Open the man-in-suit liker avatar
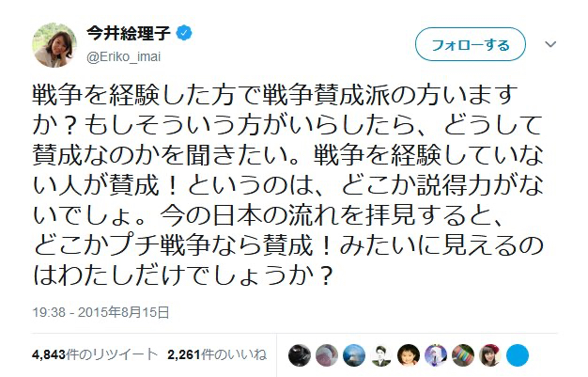 coord(382,354)
